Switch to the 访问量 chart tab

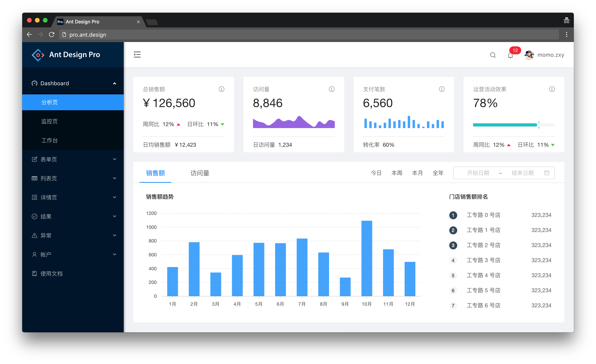coord(199,173)
